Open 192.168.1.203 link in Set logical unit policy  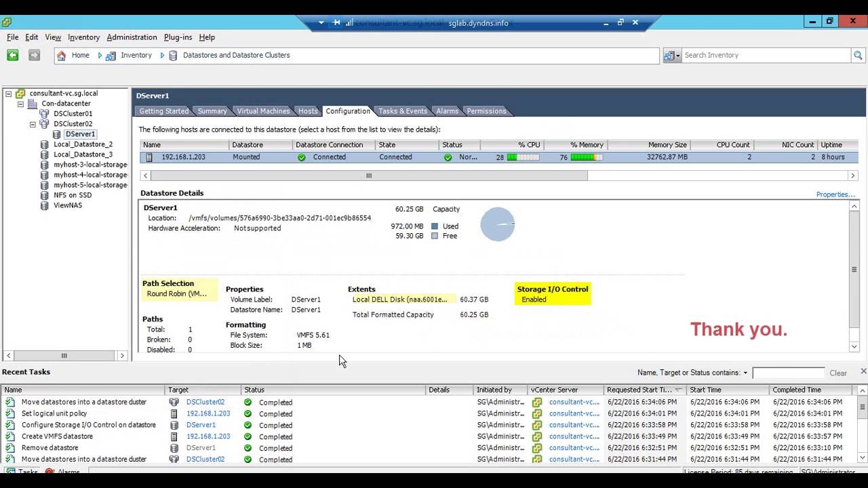208,413
